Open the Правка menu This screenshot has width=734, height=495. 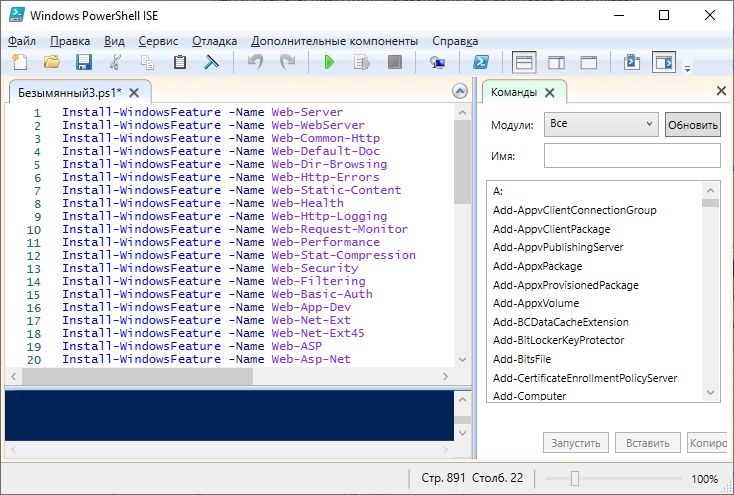tap(70, 41)
